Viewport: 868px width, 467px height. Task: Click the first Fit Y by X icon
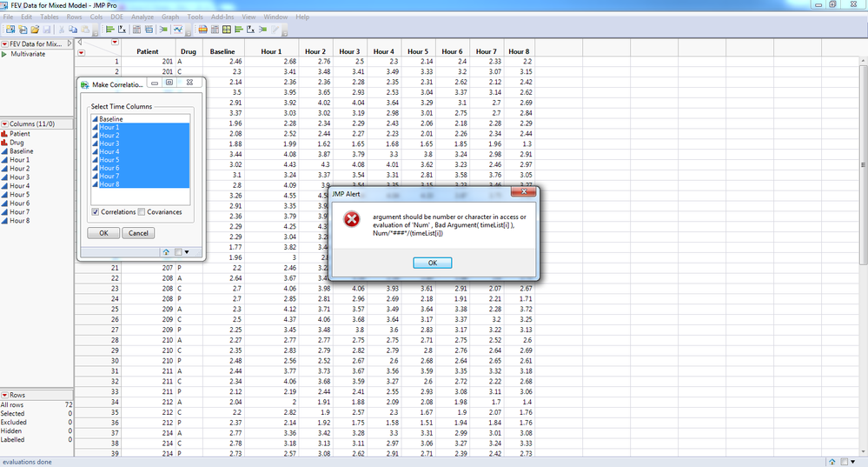(x=122, y=30)
